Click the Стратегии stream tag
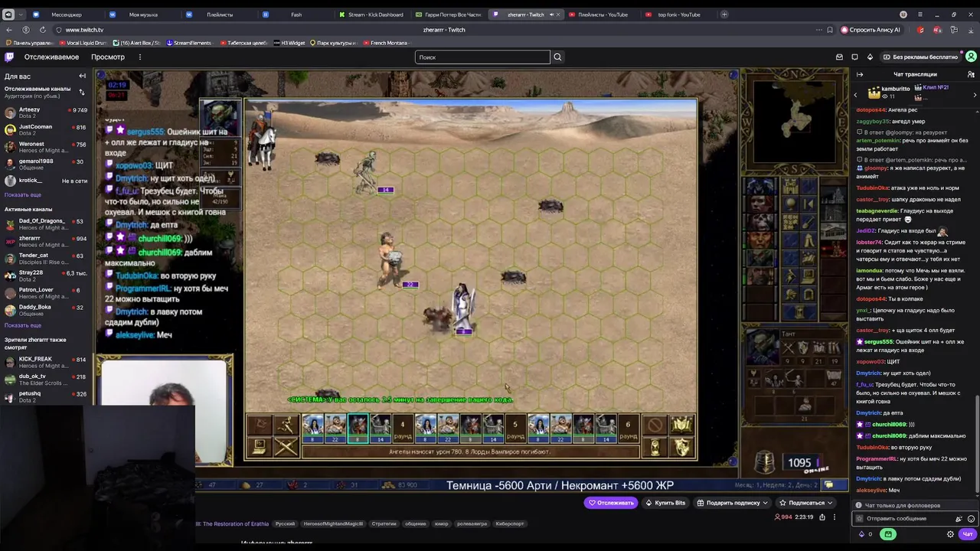980x551 pixels. tap(384, 523)
